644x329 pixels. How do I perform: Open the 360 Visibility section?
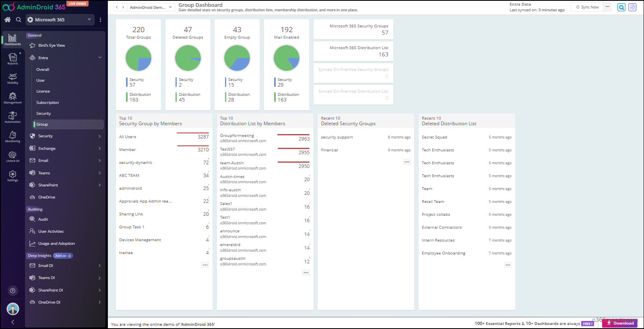click(x=12, y=79)
